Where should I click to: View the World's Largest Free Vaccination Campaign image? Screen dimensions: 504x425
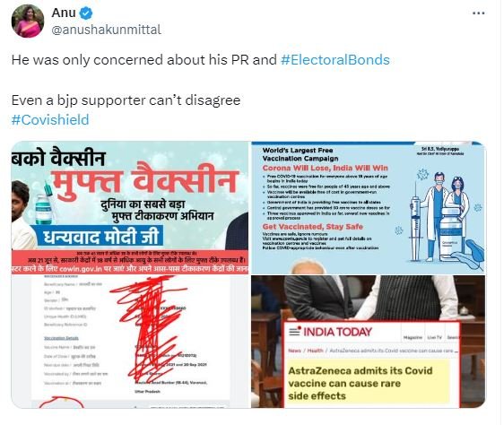pos(369,207)
